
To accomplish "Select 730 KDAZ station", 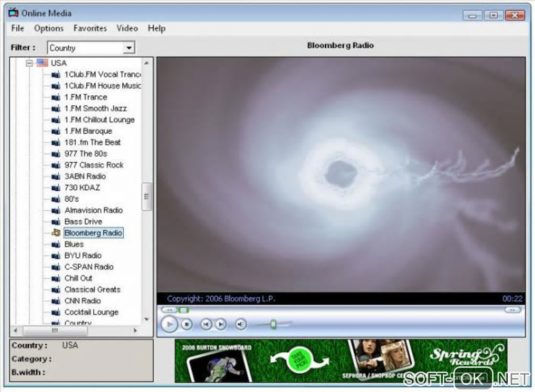I will pos(82,188).
